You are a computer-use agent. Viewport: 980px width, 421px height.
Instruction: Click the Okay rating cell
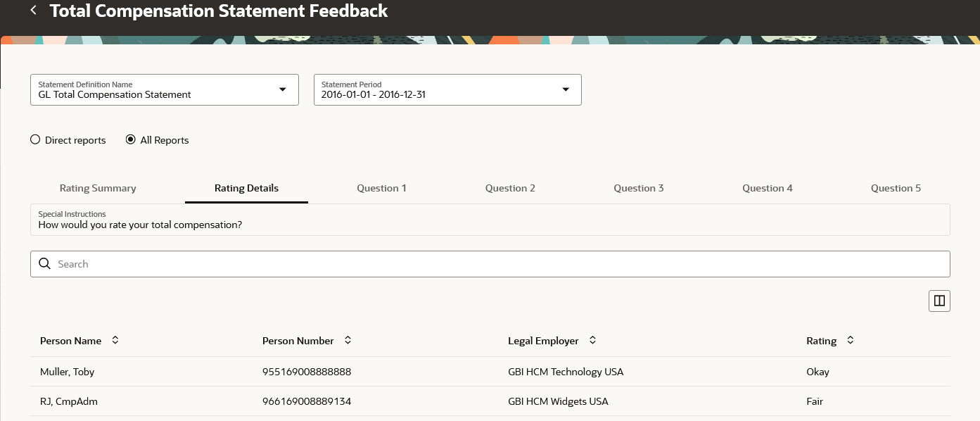pyautogui.click(x=817, y=372)
